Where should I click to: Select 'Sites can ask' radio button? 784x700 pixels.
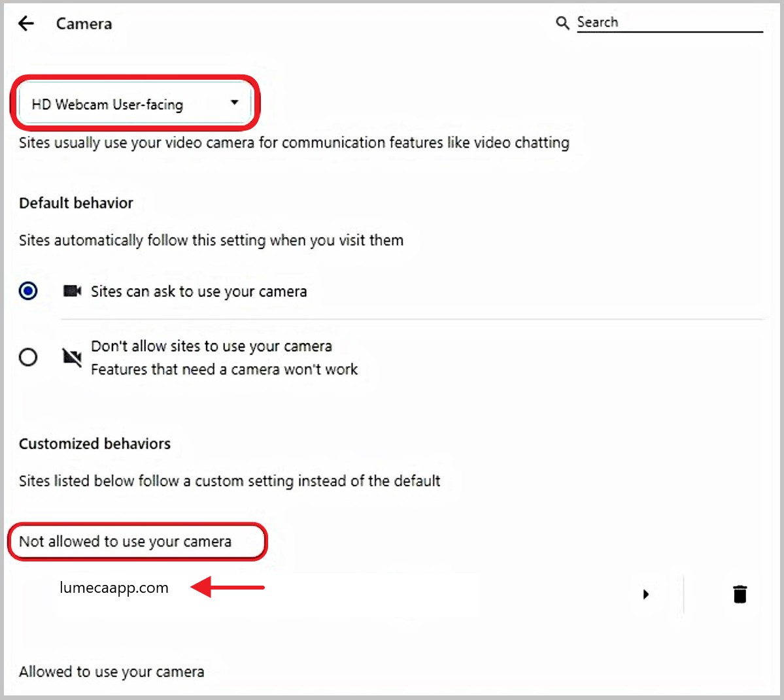tap(28, 291)
